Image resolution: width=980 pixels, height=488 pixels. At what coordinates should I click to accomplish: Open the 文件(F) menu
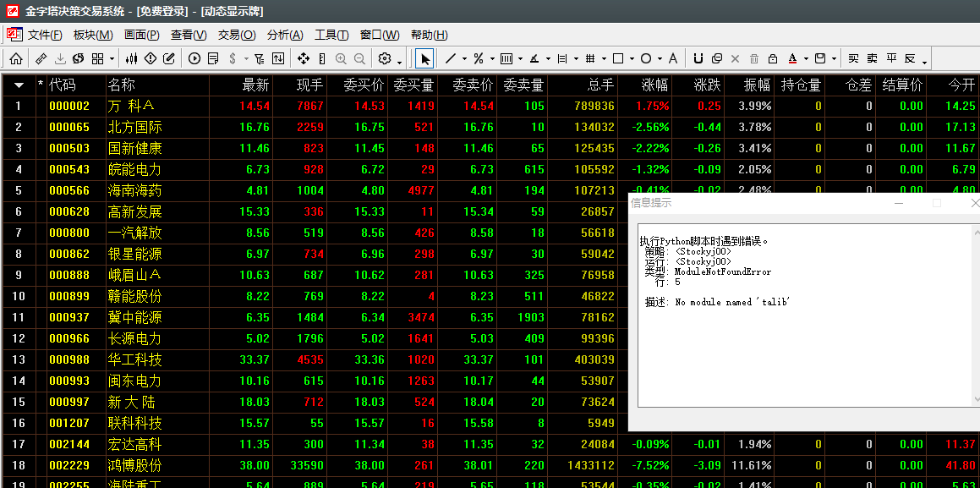pyautogui.click(x=45, y=35)
